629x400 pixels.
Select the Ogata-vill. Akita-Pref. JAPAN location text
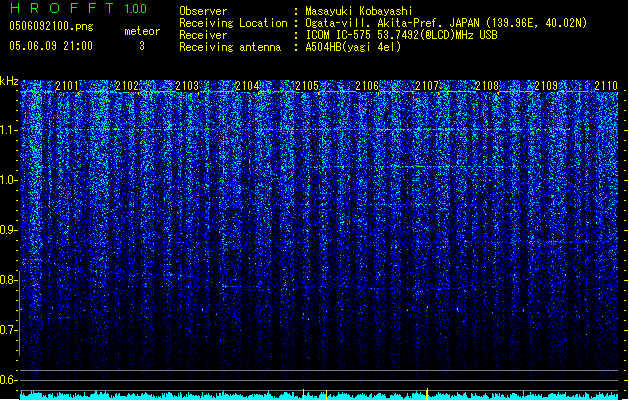446,23
